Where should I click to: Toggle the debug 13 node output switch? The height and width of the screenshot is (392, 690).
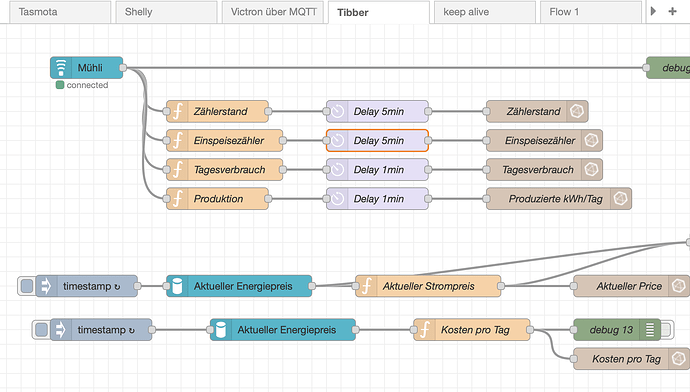[667, 330]
